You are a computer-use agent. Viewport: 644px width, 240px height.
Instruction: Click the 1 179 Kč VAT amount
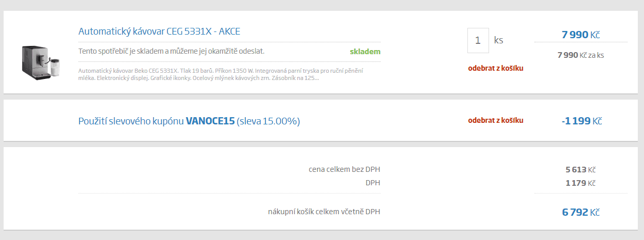(x=580, y=183)
